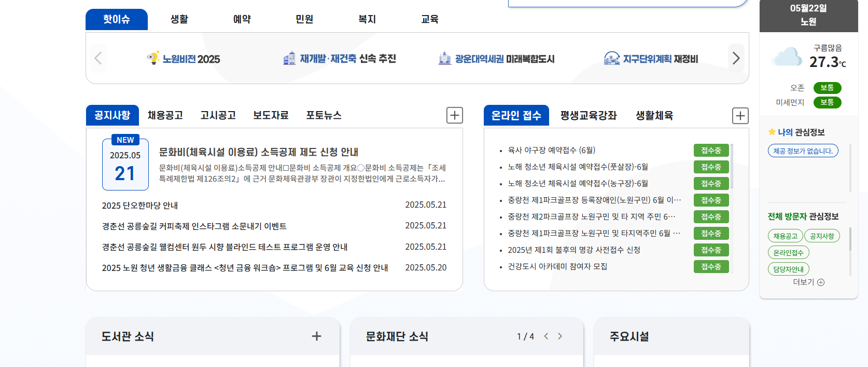868x367 pixels.
Task: Click the 공지사항 interest tag in sidebar
Action: (x=822, y=236)
